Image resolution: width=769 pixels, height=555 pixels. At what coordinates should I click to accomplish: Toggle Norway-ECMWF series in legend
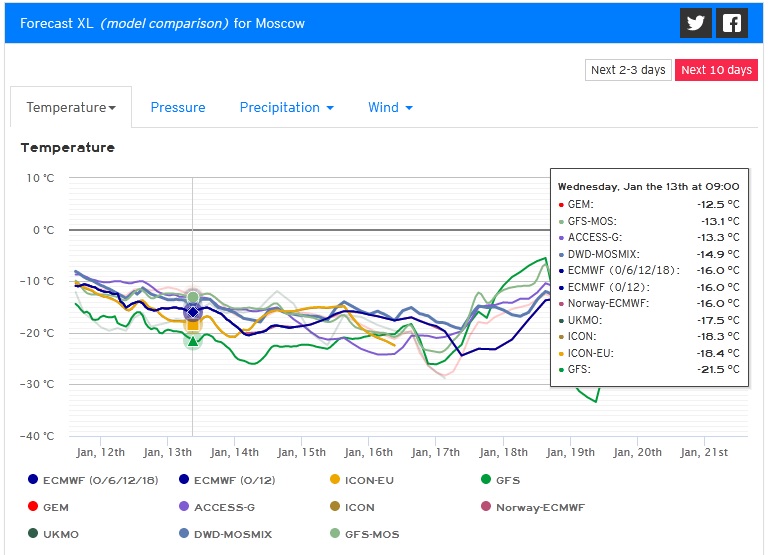coord(533,507)
